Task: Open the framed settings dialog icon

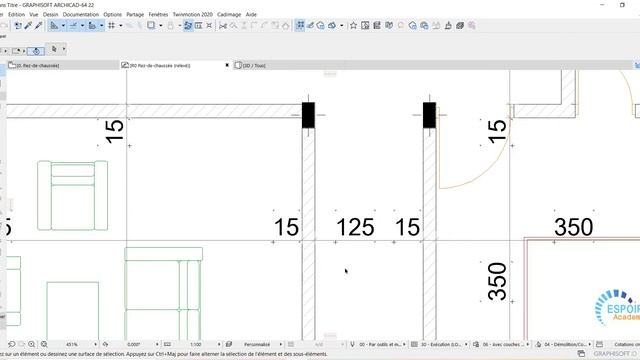Action: coord(365,25)
